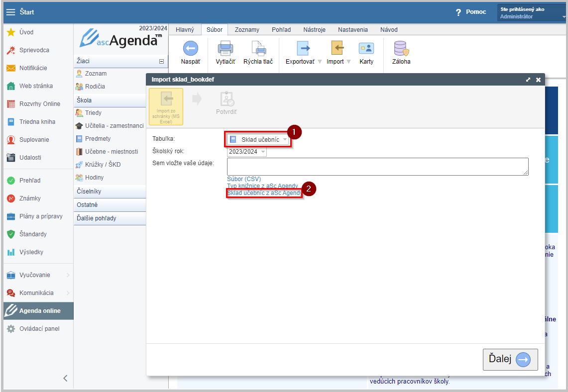Collapse the left sidebar with chevron
The image size is (568, 392).
coord(65,379)
